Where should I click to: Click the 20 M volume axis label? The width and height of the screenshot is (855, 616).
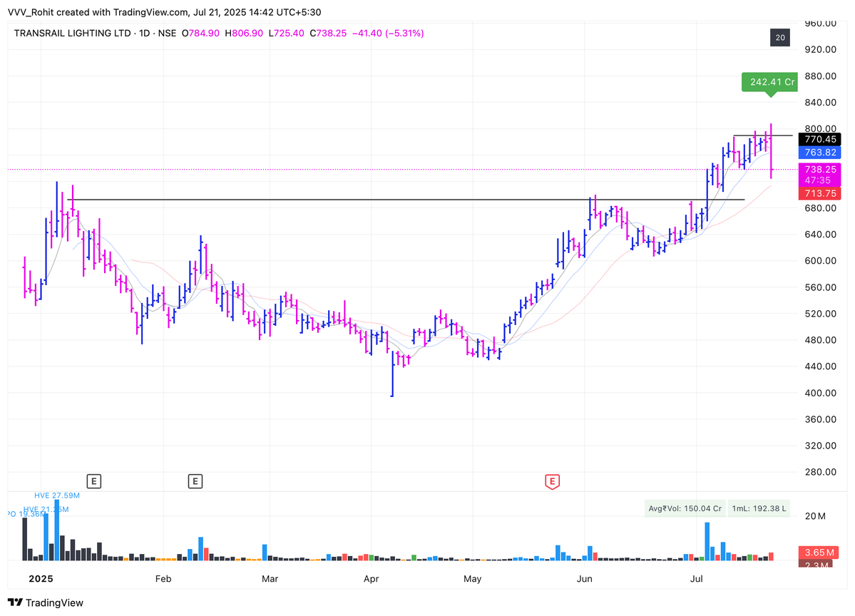[815, 516]
